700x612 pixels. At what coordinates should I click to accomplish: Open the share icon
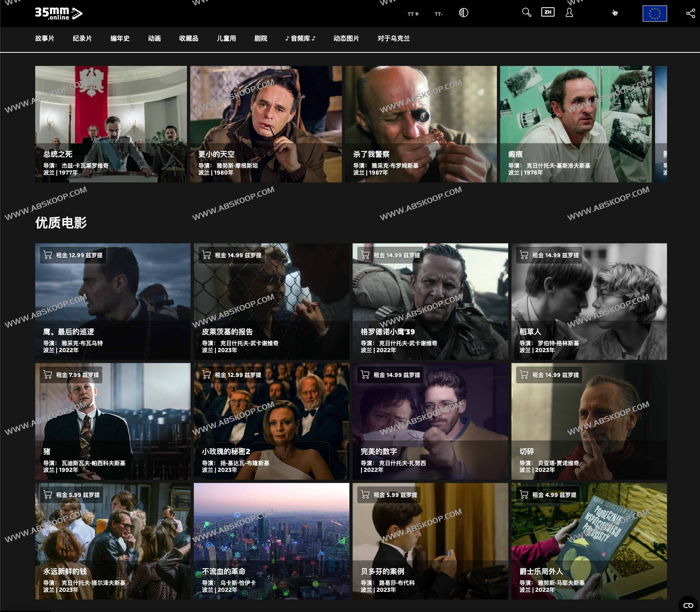pyautogui.click(x=690, y=13)
